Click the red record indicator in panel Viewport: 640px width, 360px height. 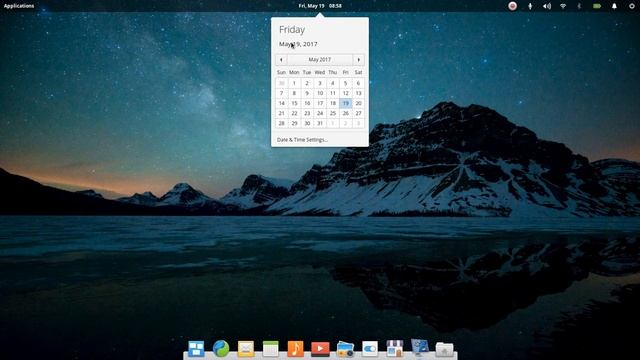pos(513,6)
